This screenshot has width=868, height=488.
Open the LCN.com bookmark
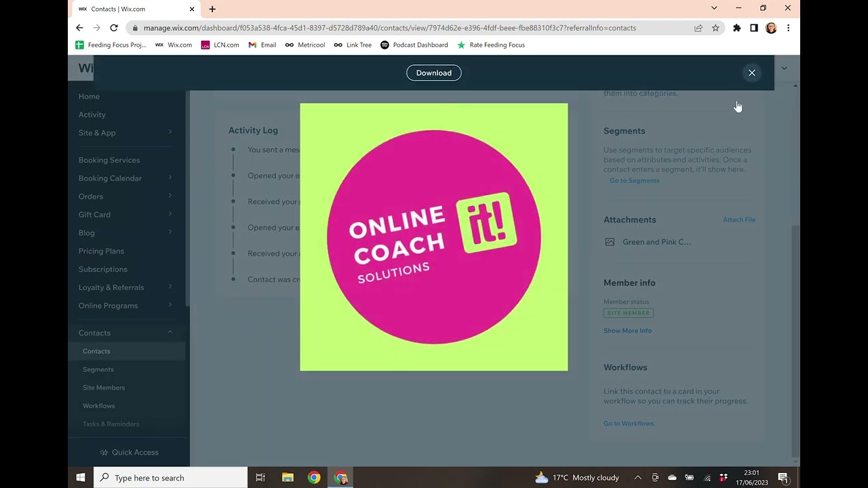click(x=220, y=45)
